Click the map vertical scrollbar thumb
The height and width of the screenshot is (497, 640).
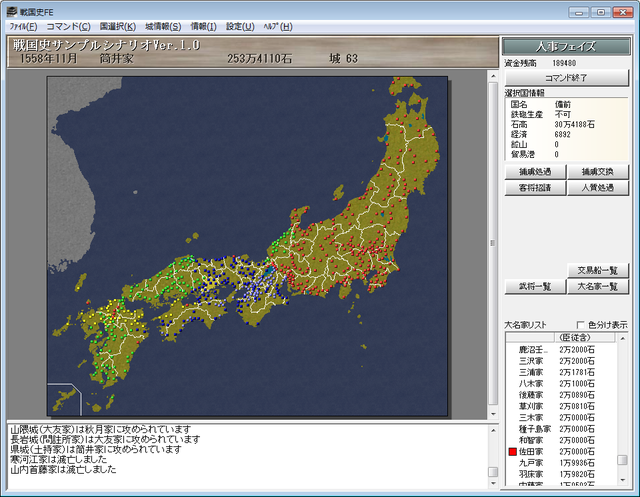click(x=493, y=244)
